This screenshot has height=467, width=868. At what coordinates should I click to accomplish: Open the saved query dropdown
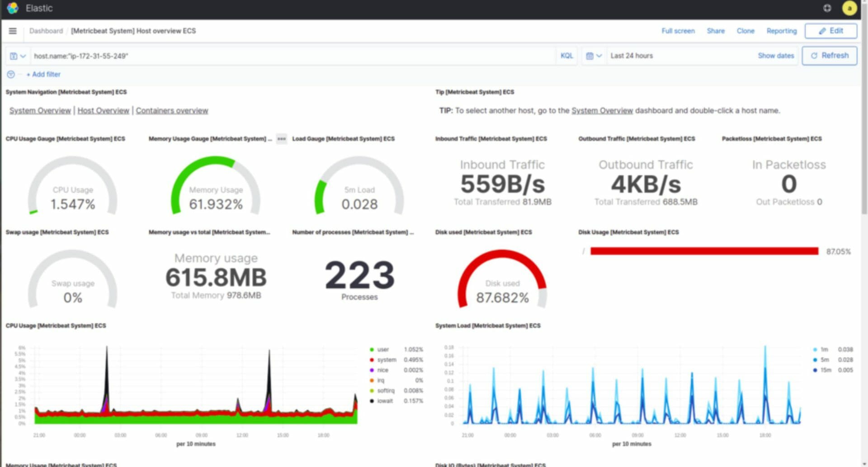coord(18,56)
